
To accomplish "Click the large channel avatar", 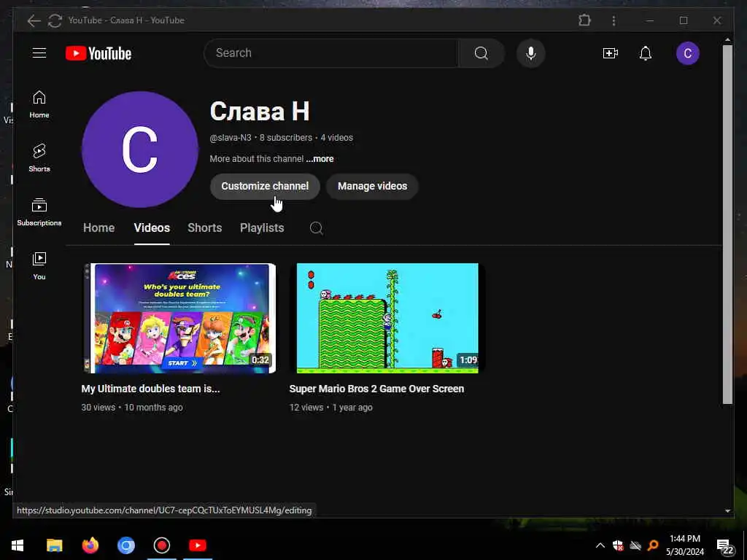I will (x=140, y=149).
